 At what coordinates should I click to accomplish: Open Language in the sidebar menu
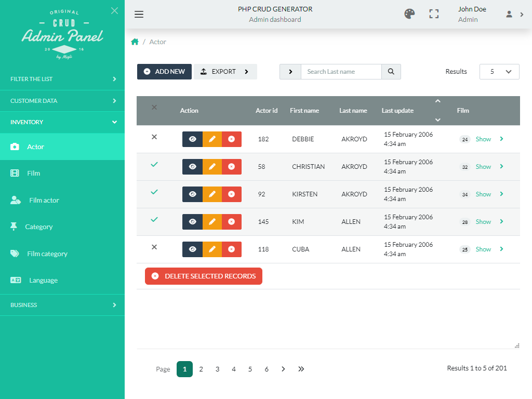pyautogui.click(x=43, y=281)
